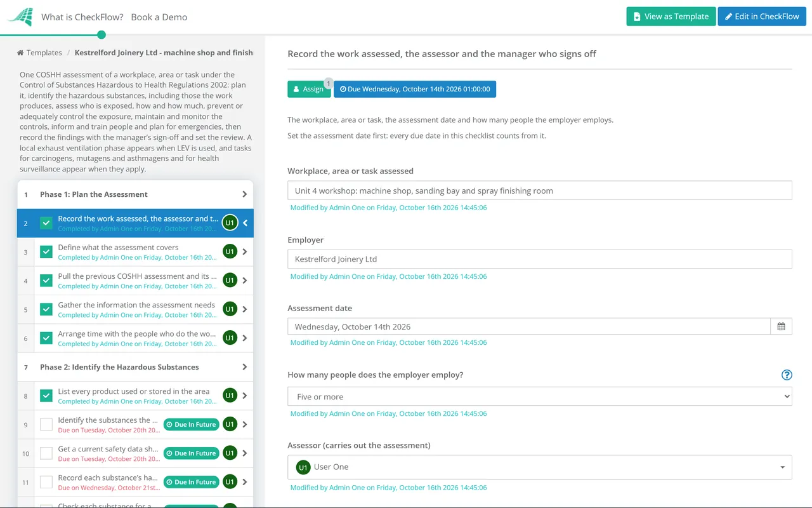Click the U1 avatar on row 10
Image resolution: width=812 pixels, height=508 pixels.
pyautogui.click(x=230, y=453)
